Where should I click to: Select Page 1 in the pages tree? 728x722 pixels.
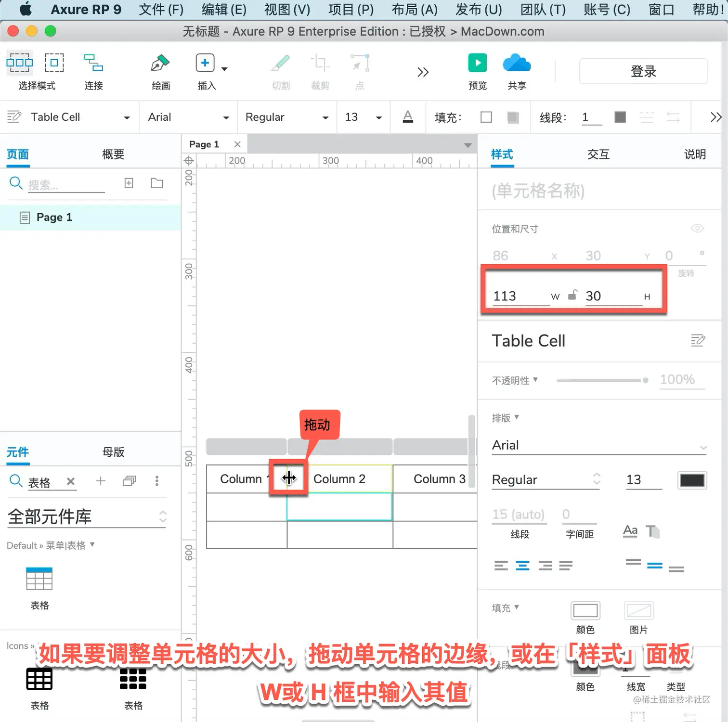click(x=91, y=218)
